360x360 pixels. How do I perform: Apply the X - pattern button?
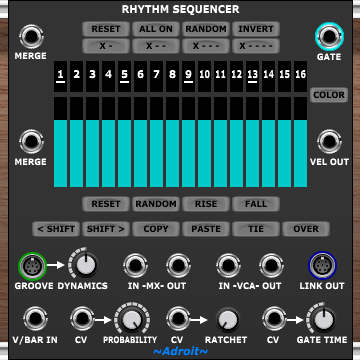coord(106,46)
